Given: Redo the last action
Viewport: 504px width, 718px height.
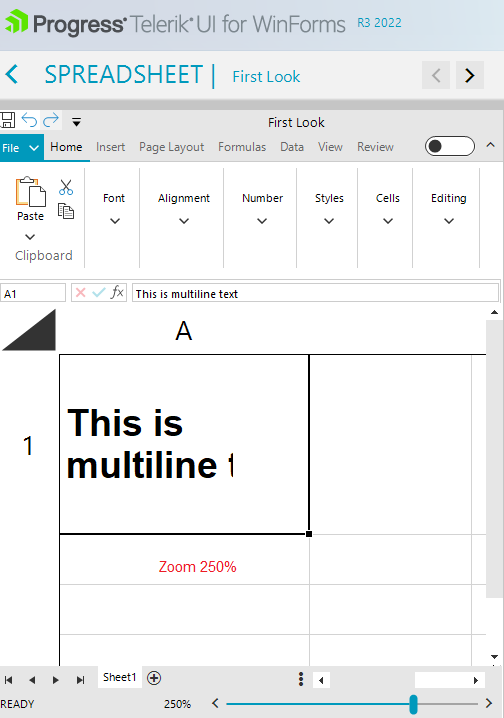Looking at the screenshot, I should 51,120.
